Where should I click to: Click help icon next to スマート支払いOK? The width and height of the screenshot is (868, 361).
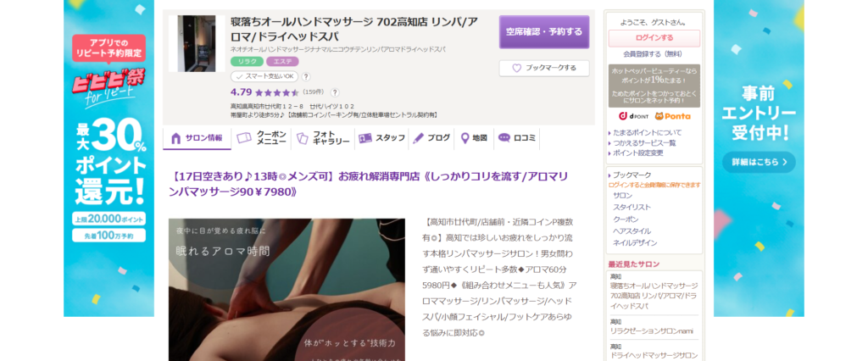[306, 77]
